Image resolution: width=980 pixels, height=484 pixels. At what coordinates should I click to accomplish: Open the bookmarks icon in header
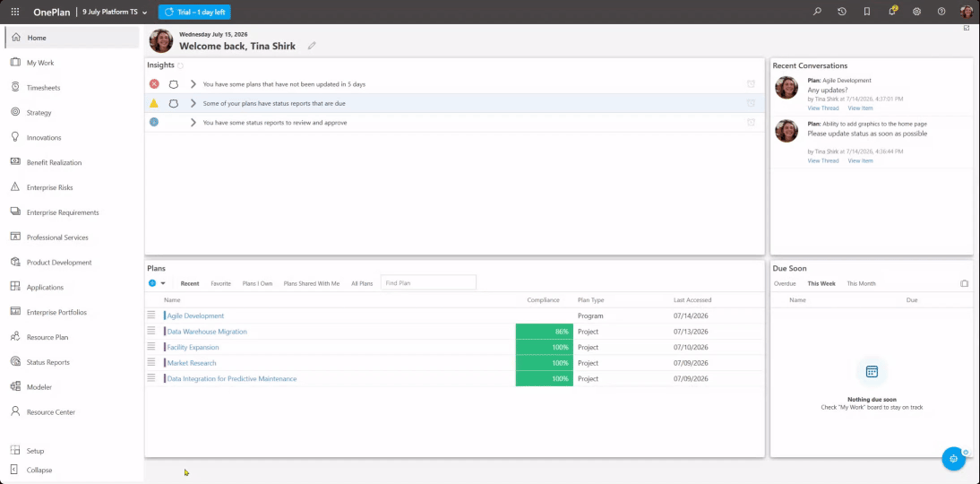click(867, 12)
